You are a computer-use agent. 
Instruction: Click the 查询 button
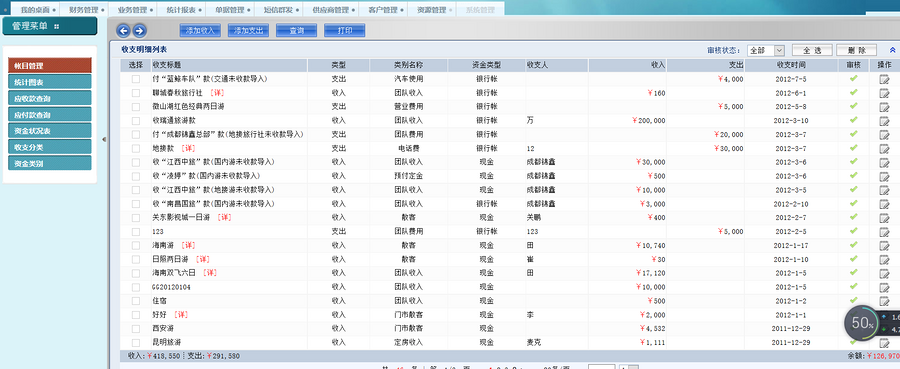pyautogui.click(x=297, y=30)
